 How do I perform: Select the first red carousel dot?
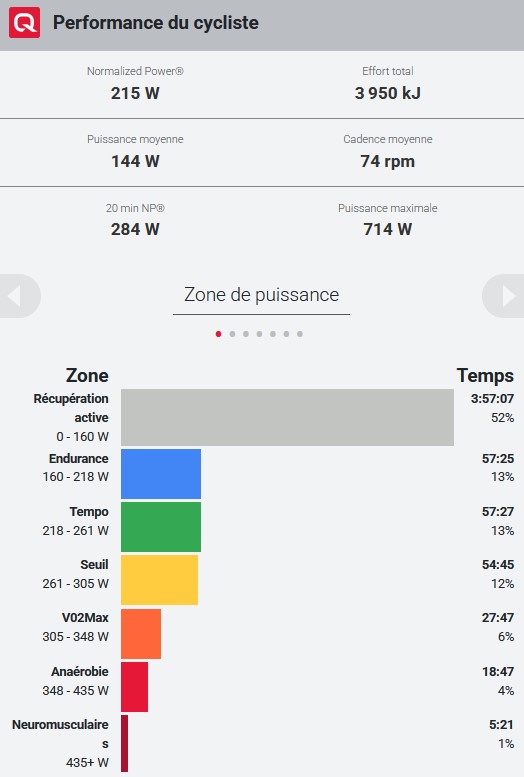pyautogui.click(x=219, y=334)
